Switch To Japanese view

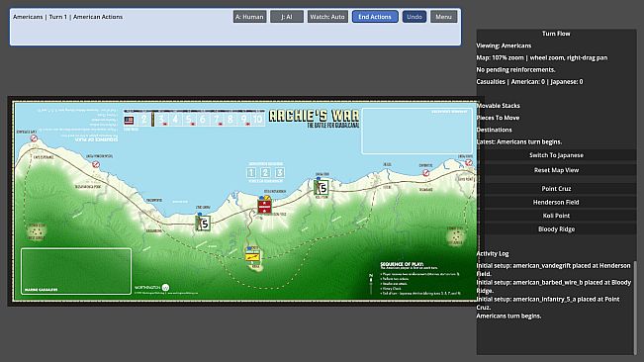556,155
